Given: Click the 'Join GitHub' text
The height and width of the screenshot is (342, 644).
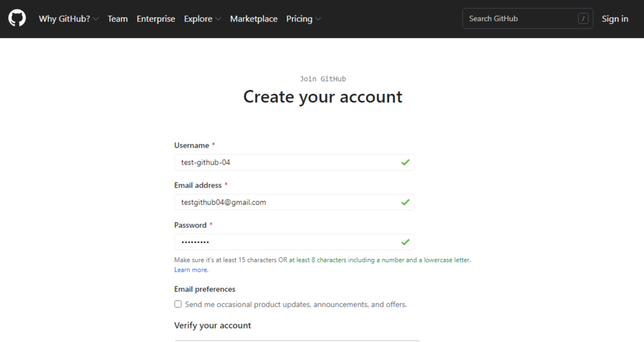Looking at the screenshot, I should click(x=323, y=79).
